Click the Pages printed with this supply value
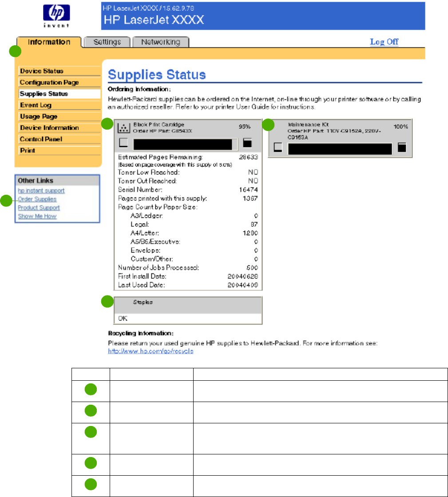This screenshot has height=497, width=448. click(x=250, y=198)
